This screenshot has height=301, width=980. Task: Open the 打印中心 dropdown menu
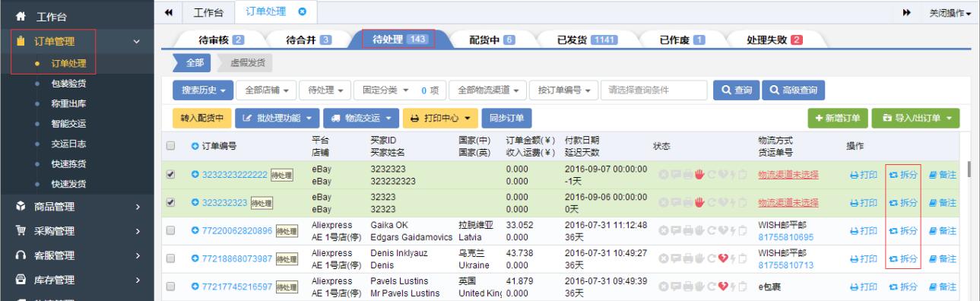pos(440,119)
